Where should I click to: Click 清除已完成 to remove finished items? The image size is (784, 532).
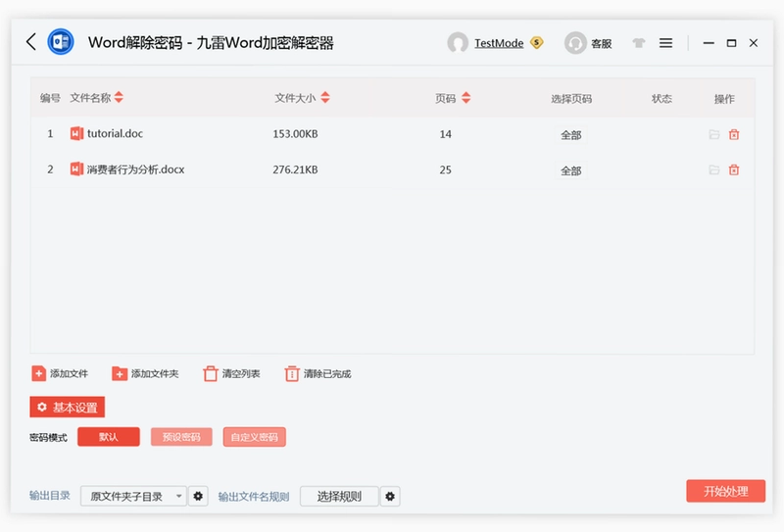318,373
